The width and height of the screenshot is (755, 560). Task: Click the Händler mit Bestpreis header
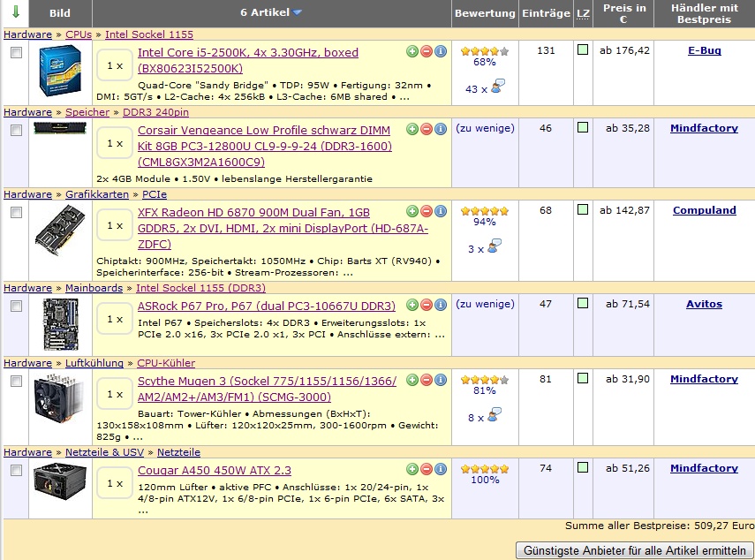(x=704, y=13)
